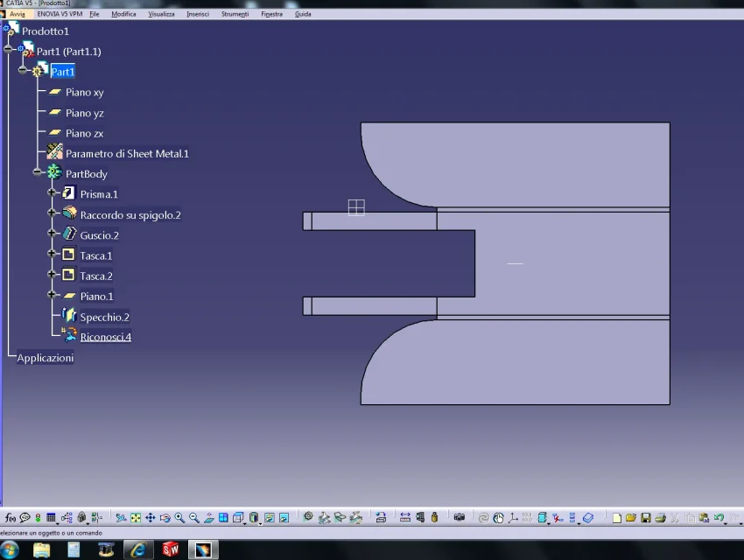Open the Design Table icon
This screenshot has height=560, width=744.
tap(50, 517)
